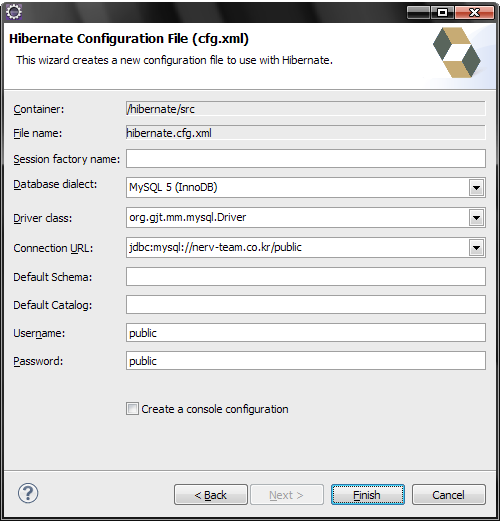Click the MySQL 5 (InnoDB) dialect value

[173, 187]
